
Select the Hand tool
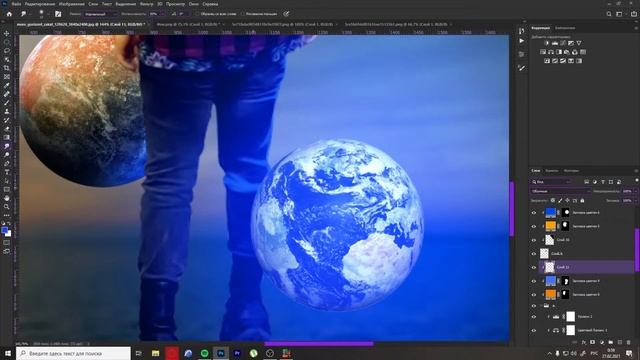pyautogui.click(x=7, y=198)
